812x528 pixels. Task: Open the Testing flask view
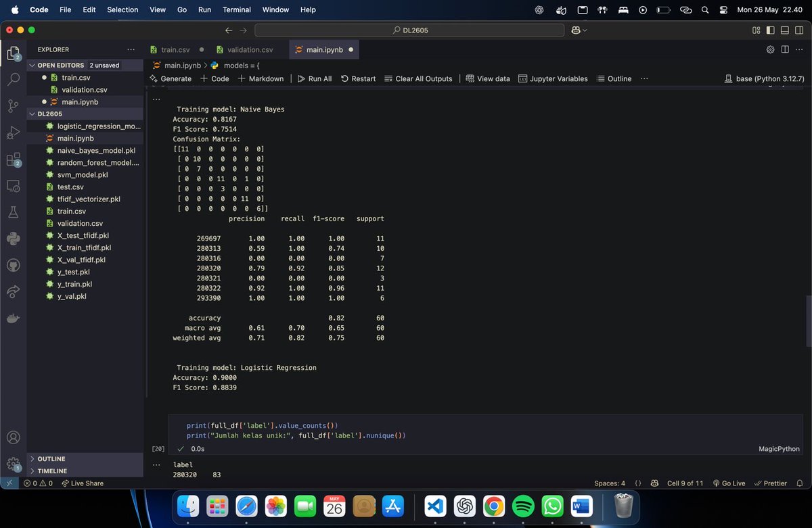pos(13,212)
